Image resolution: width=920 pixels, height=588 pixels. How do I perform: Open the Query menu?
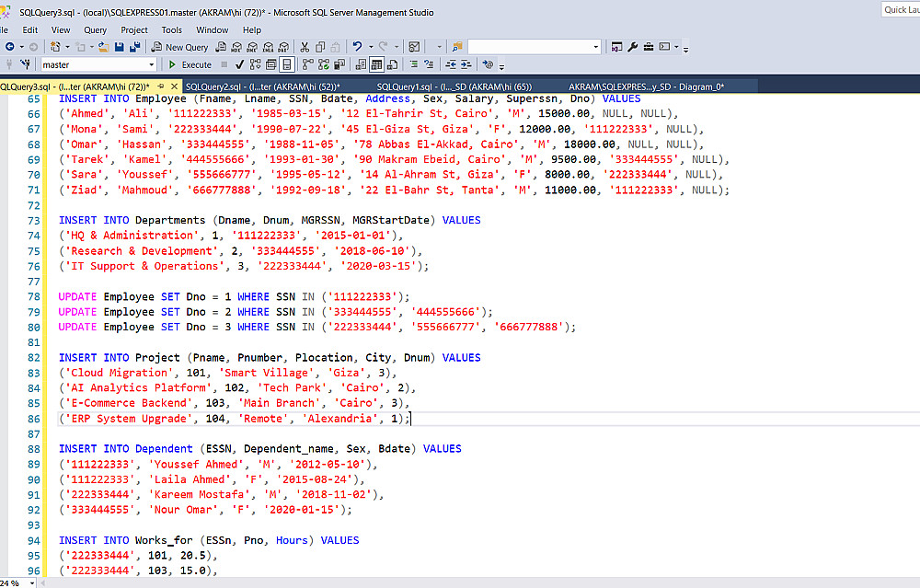(x=95, y=30)
